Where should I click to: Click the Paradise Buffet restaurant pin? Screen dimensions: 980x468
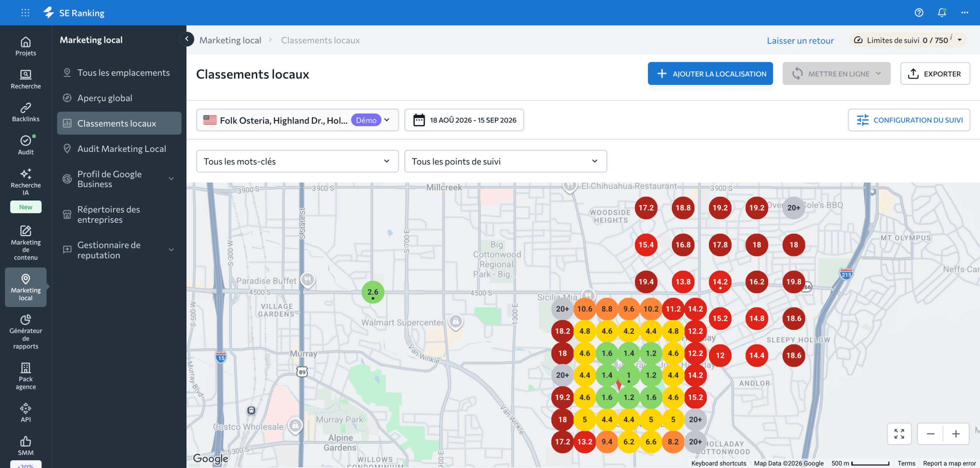click(x=307, y=280)
